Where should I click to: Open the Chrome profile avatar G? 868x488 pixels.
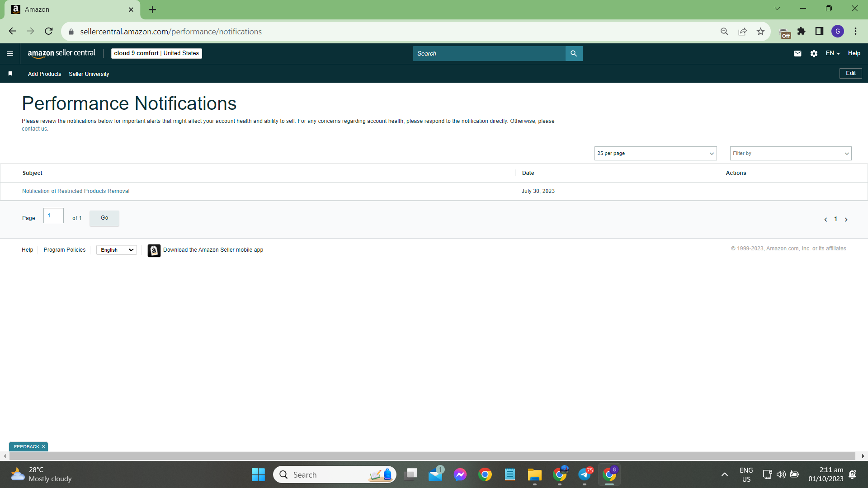[838, 31]
